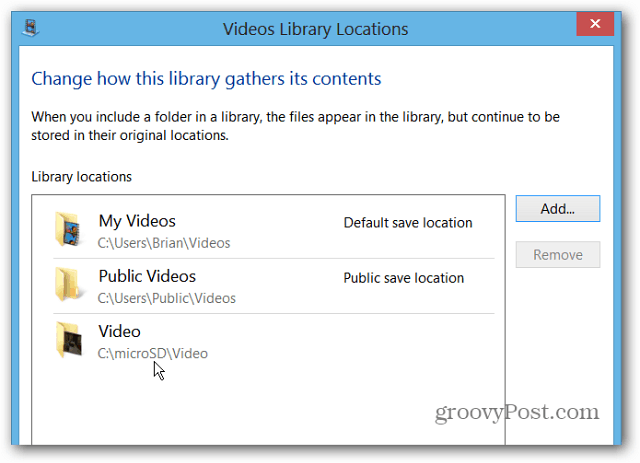Select the Public Videos folder icon
The width and height of the screenshot is (640, 463).
click(x=69, y=285)
